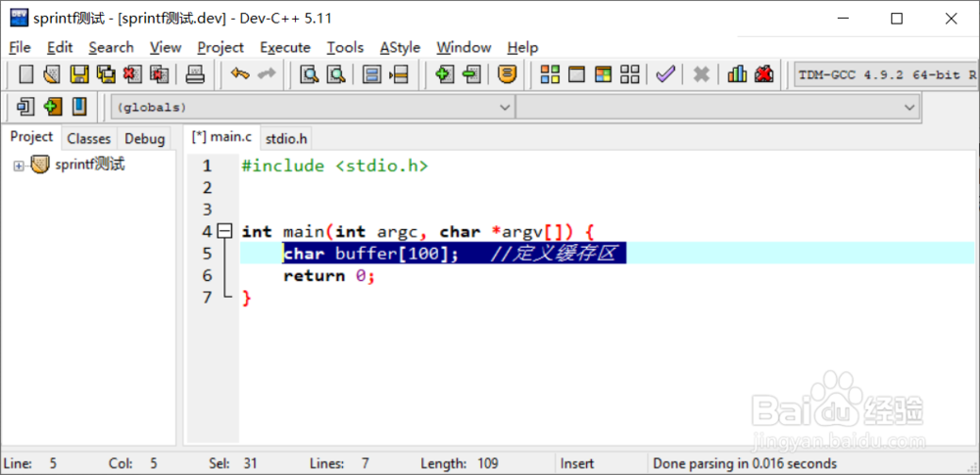This screenshot has width=980, height=475.
Task: Open the TDM-GCC 4.9.2 compiler dropdown
Action: pos(886,75)
